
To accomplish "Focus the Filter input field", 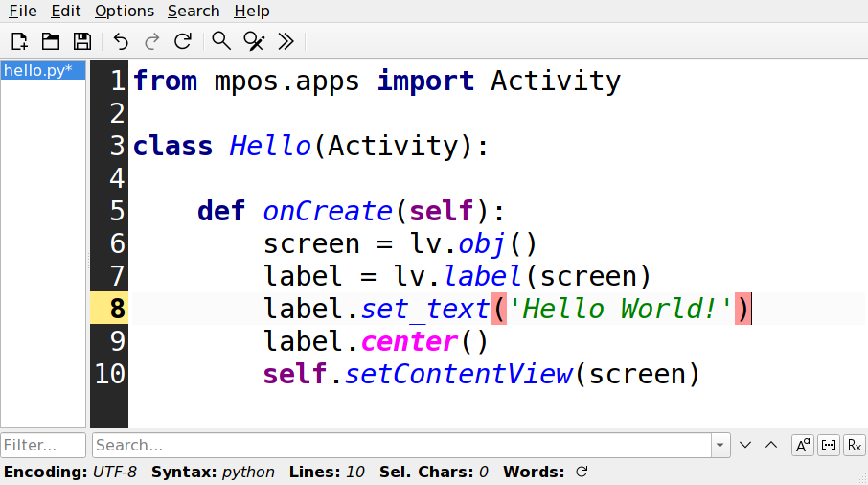I will click(x=43, y=445).
